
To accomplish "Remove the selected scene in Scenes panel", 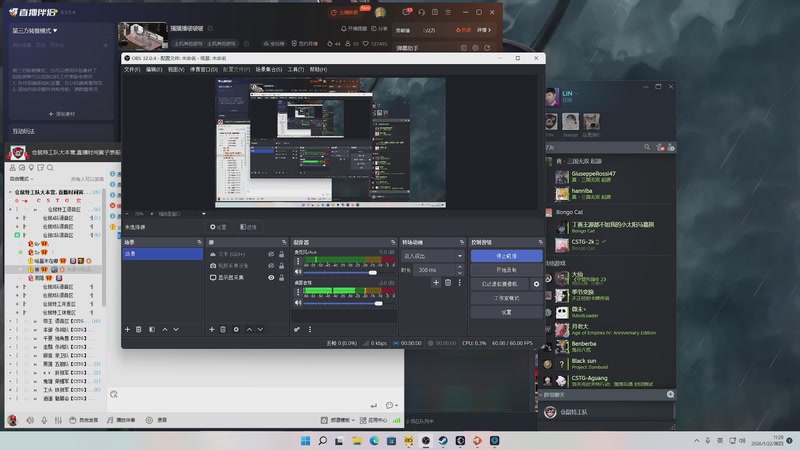I will [x=139, y=330].
